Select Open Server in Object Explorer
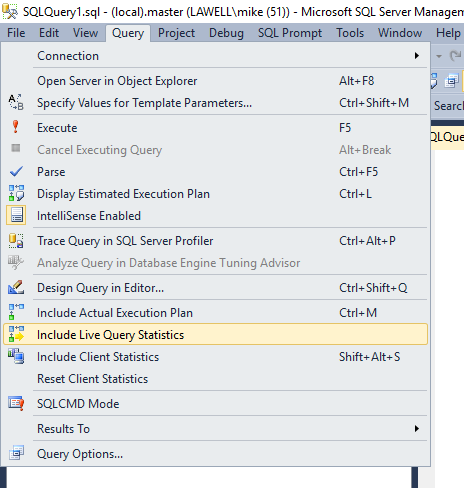 coord(215,81)
